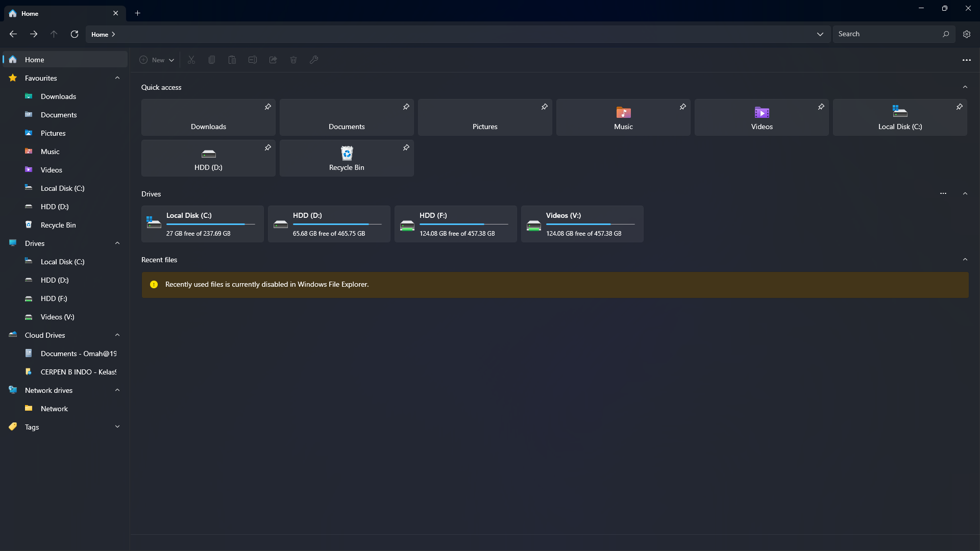Image resolution: width=980 pixels, height=551 pixels.
Task: Add a new tab
Action: (x=137, y=13)
